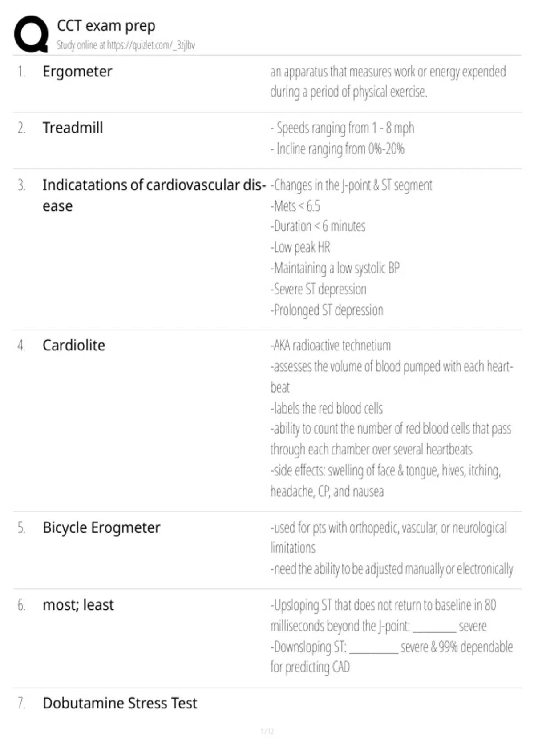Click the AKA radioactive technetium line
This screenshot has height=756, width=534.
(331, 346)
